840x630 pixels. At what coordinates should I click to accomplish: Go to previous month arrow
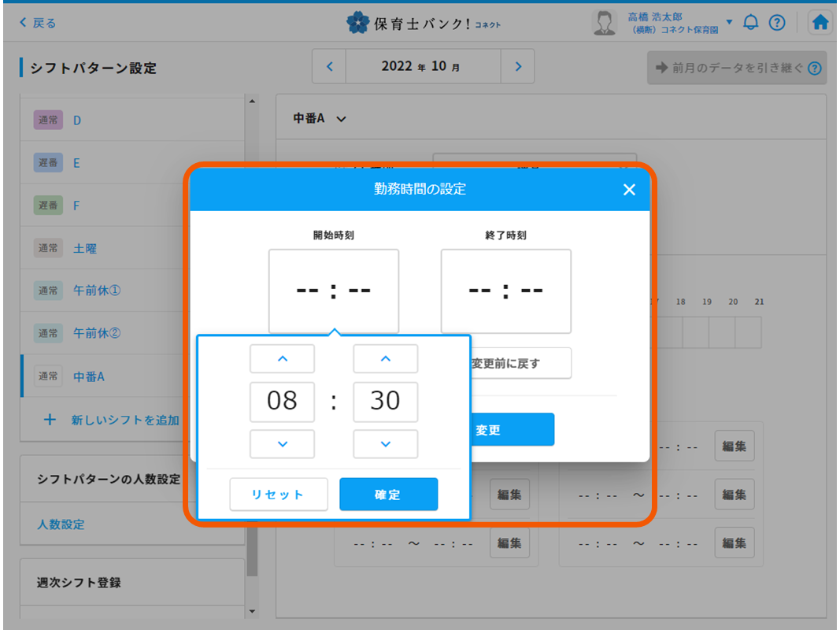tap(330, 67)
